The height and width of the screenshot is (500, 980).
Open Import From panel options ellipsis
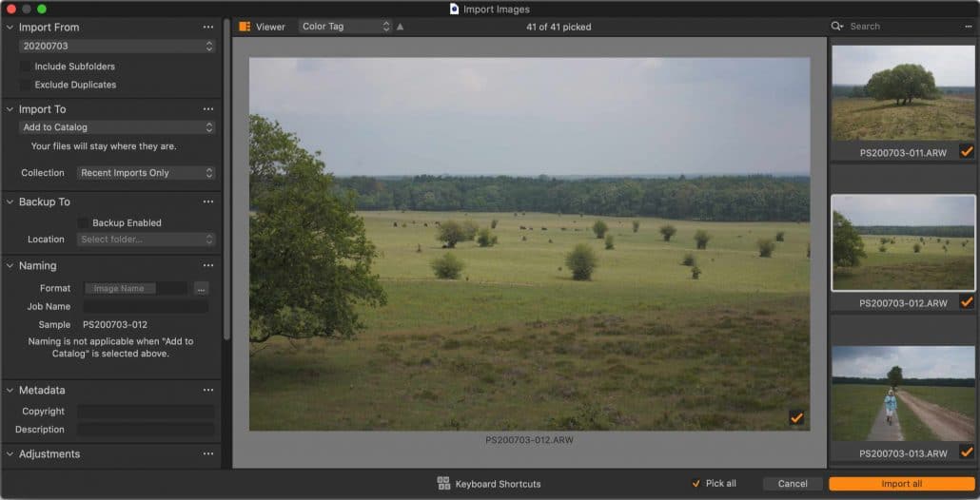(208, 28)
